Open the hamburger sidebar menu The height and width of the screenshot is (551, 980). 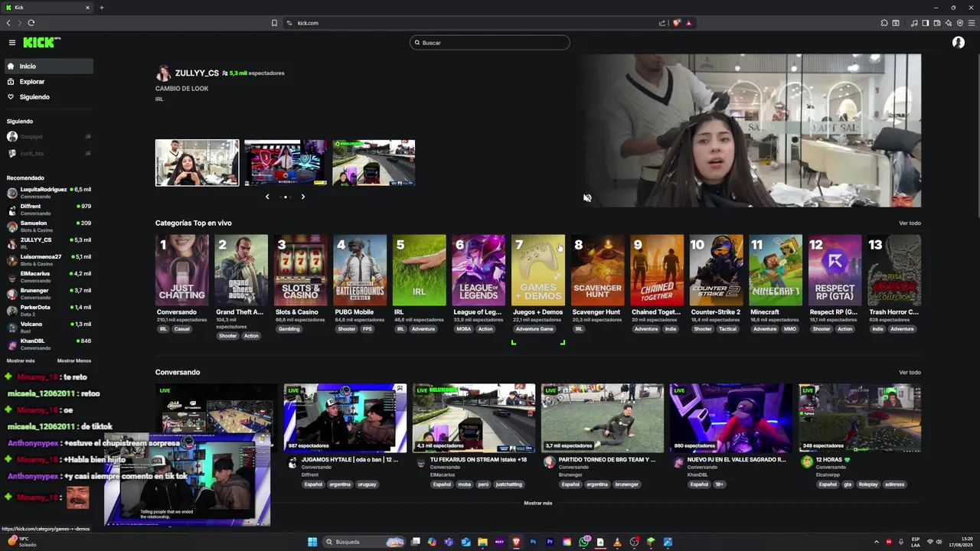point(12,43)
